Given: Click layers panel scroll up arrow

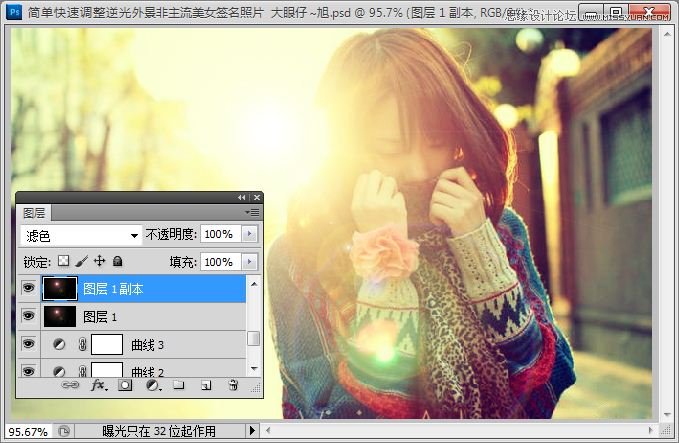Looking at the screenshot, I should (x=254, y=284).
